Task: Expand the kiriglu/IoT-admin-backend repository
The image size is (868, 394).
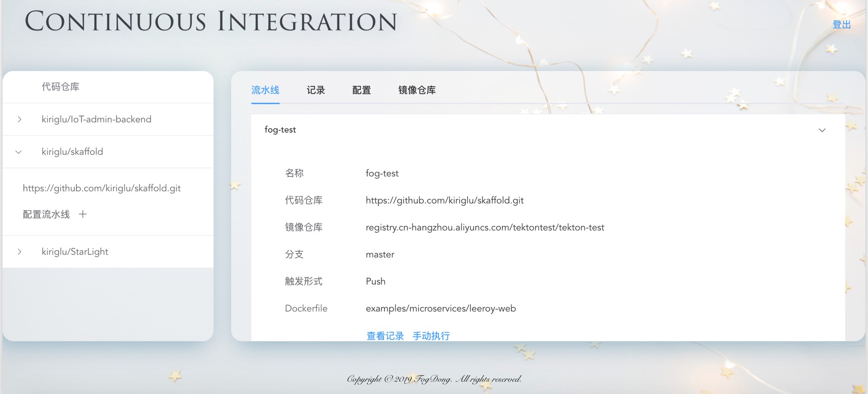Action: 19,120
